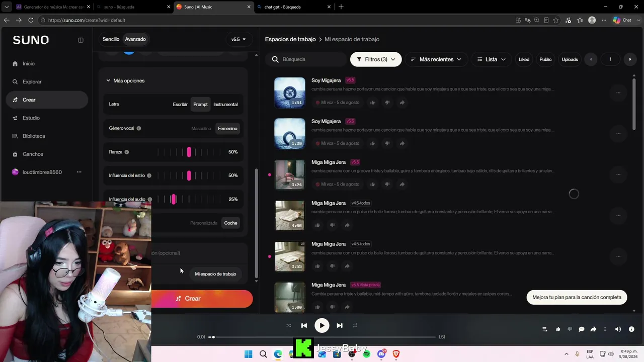The height and width of the screenshot is (362, 644).
Task: Open the Mi espacio de trabajo selector
Action: pyautogui.click(x=215, y=274)
